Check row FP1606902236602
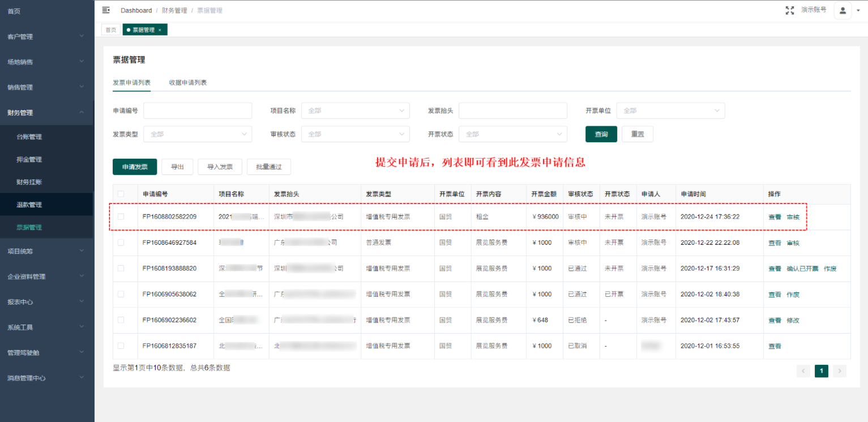Screen dimensions: 868x422 point(121,320)
